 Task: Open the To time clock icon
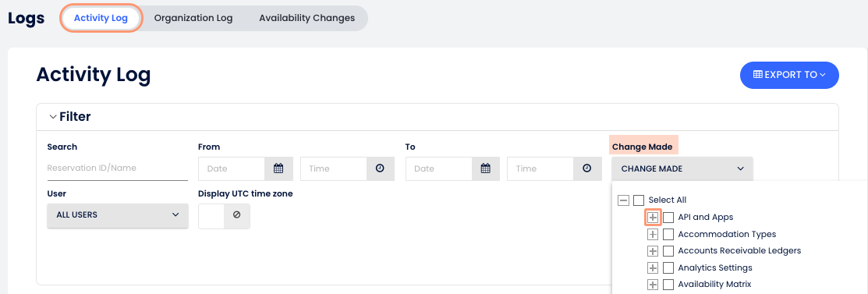[x=587, y=169]
